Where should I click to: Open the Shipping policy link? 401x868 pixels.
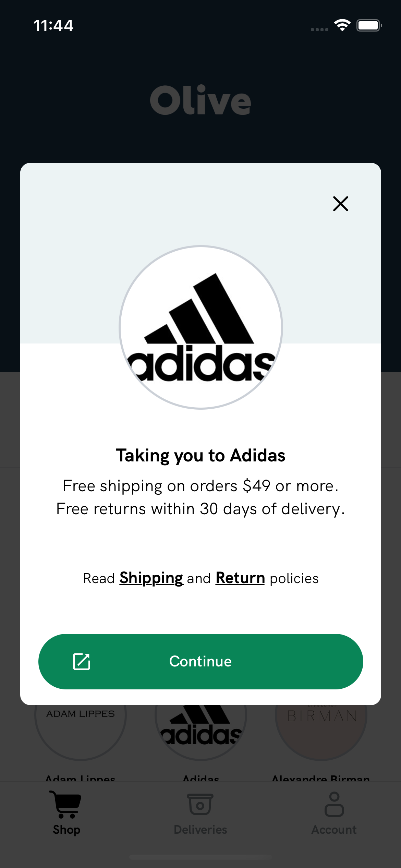tap(151, 578)
